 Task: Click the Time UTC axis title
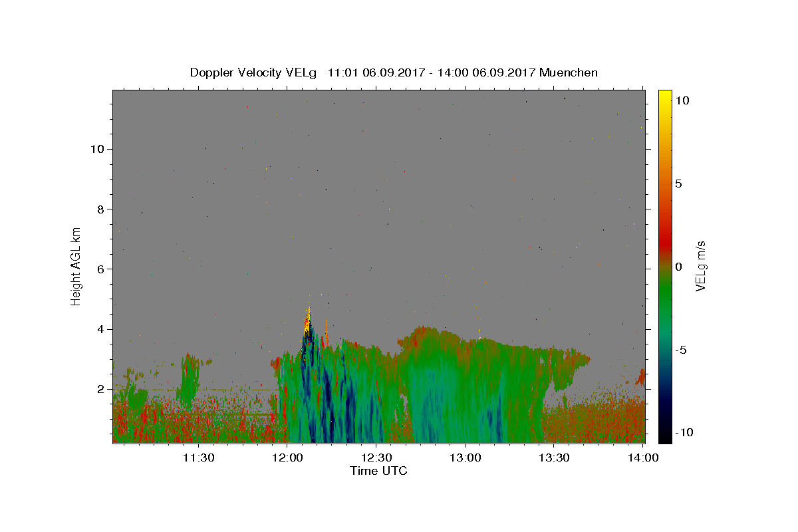coord(378,471)
